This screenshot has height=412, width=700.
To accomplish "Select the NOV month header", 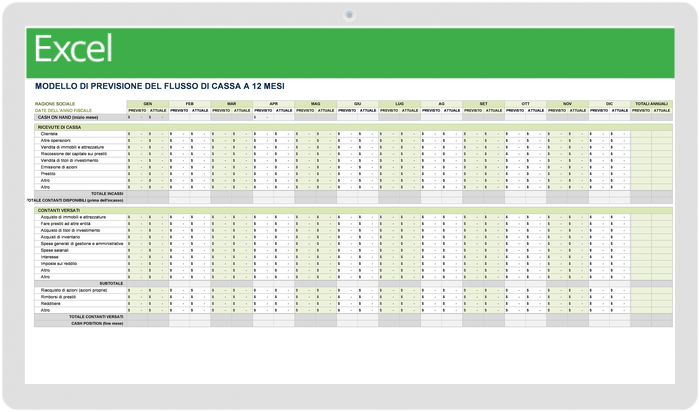I will point(567,104).
